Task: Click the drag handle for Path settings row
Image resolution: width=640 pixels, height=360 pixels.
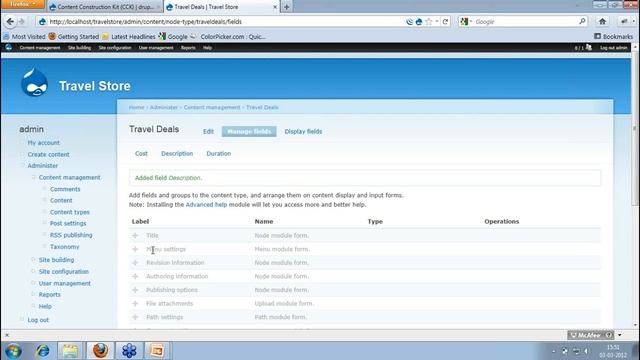Action: point(135,317)
